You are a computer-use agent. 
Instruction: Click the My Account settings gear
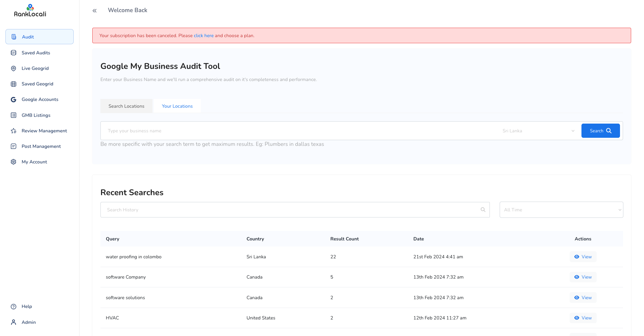[x=13, y=162]
